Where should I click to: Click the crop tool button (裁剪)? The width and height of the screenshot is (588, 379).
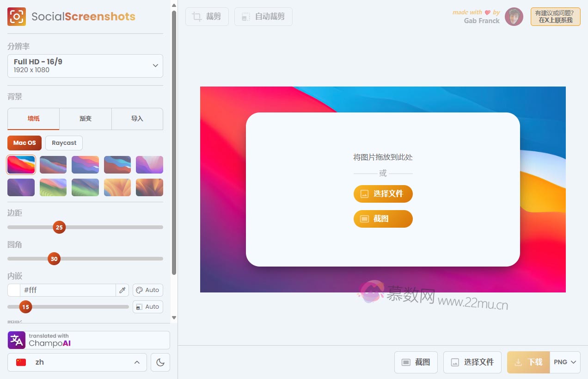[x=207, y=17]
